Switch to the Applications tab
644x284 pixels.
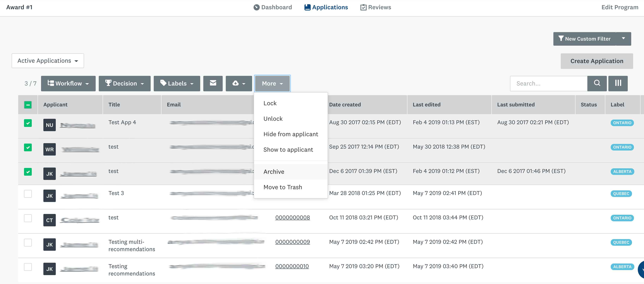326,7
